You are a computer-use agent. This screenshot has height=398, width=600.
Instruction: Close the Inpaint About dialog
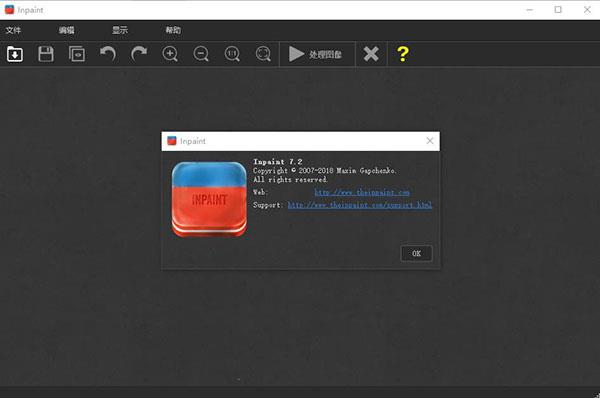(x=430, y=141)
